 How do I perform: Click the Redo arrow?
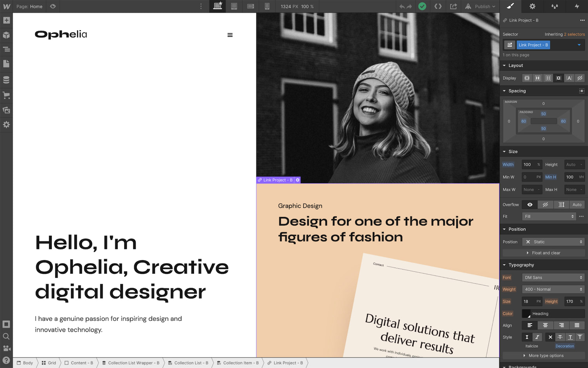pos(409,6)
